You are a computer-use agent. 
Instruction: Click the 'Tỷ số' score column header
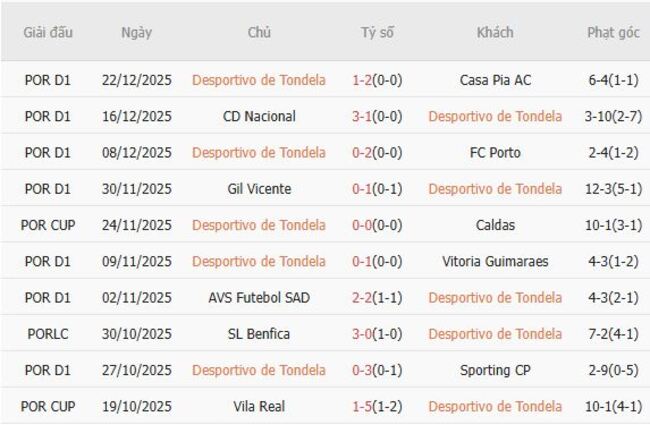pos(377,32)
